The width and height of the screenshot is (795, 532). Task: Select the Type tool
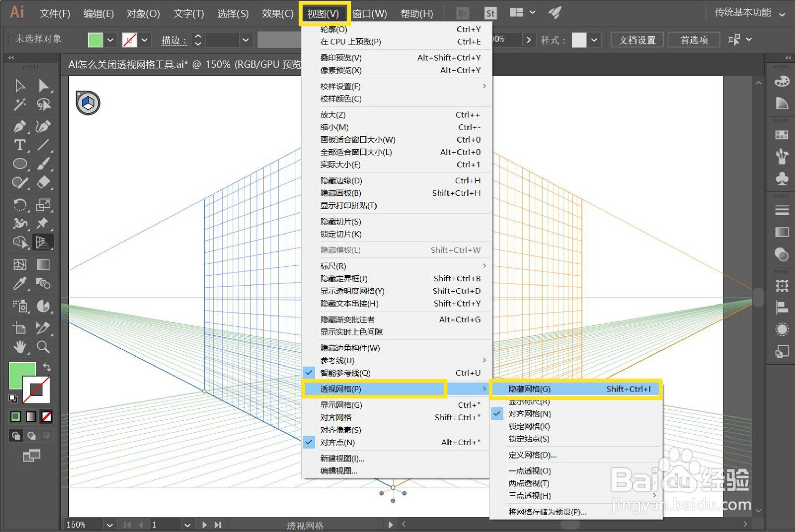[20, 146]
